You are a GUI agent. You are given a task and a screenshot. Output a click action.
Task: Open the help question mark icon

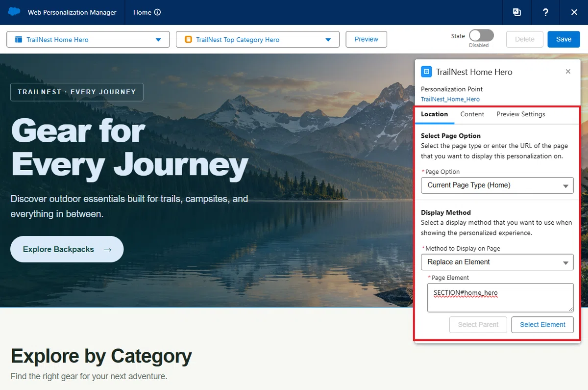(545, 12)
